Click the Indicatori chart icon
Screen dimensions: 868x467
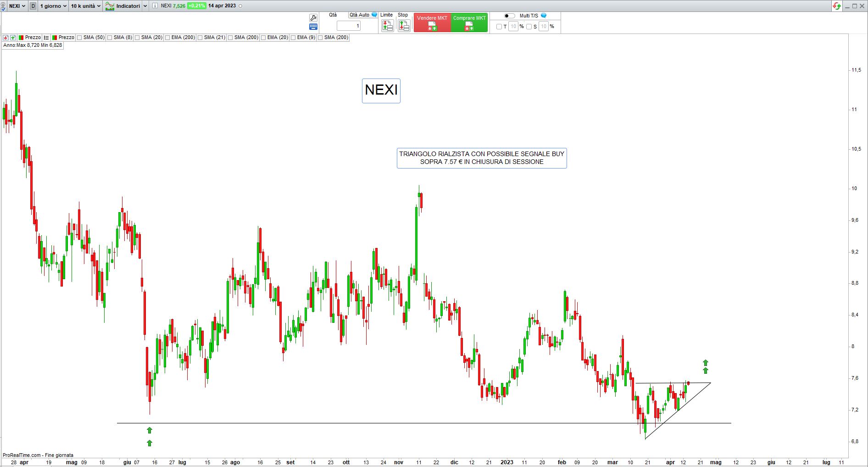click(110, 6)
